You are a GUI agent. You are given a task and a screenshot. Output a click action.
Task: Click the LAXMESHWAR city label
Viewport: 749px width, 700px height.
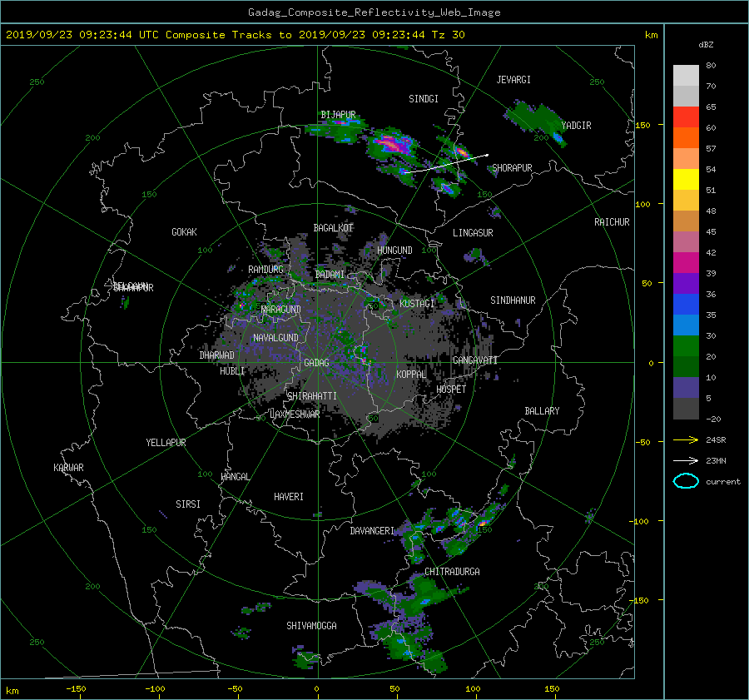point(295,415)
